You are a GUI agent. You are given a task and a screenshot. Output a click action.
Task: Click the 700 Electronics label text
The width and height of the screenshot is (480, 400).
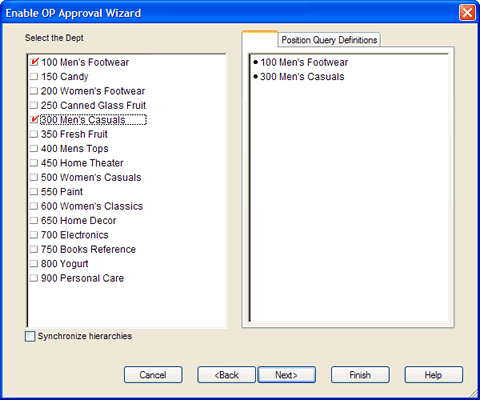tap(75, 235)
